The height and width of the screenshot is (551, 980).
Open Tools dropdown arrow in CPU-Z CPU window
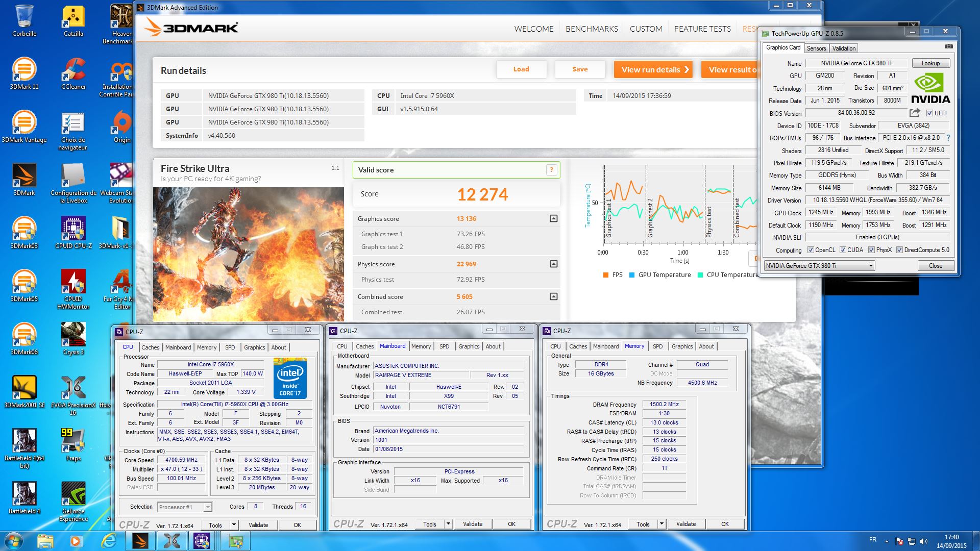point(234,524)
